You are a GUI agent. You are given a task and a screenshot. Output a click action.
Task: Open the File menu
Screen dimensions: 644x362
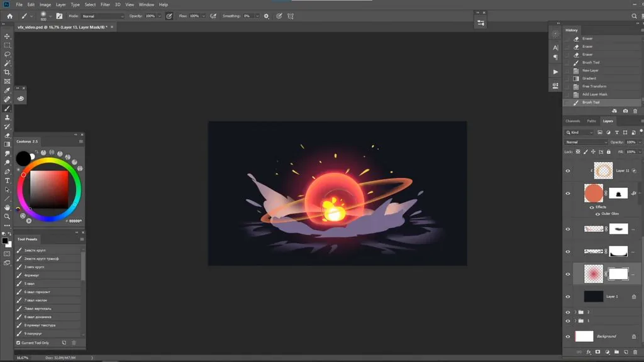(19, 4)
